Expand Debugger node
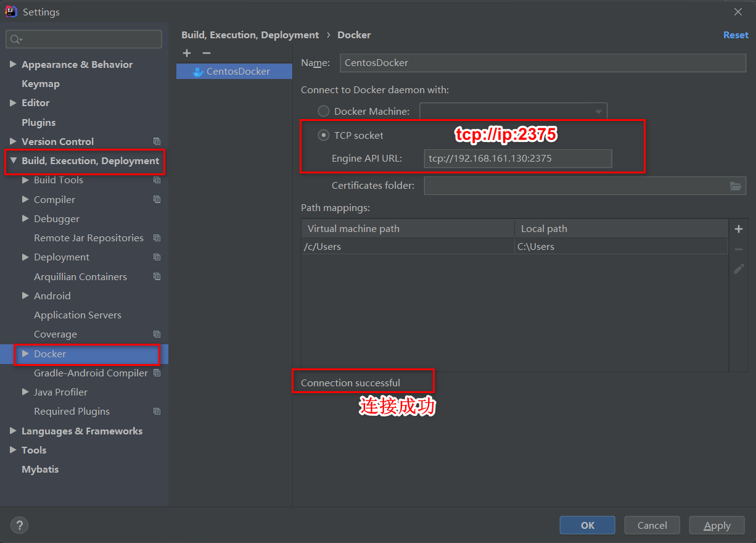 tap(25, 218)
